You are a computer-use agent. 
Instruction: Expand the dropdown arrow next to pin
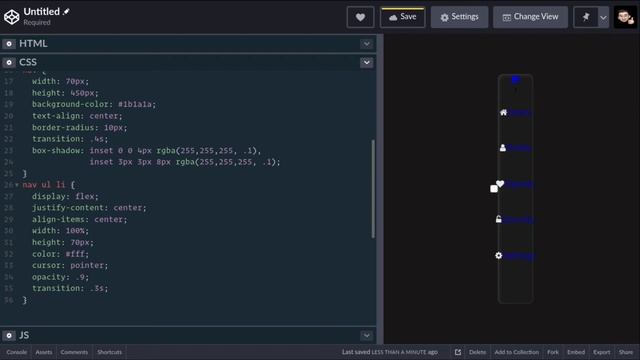pyautogui.click(x=603, y=18)
